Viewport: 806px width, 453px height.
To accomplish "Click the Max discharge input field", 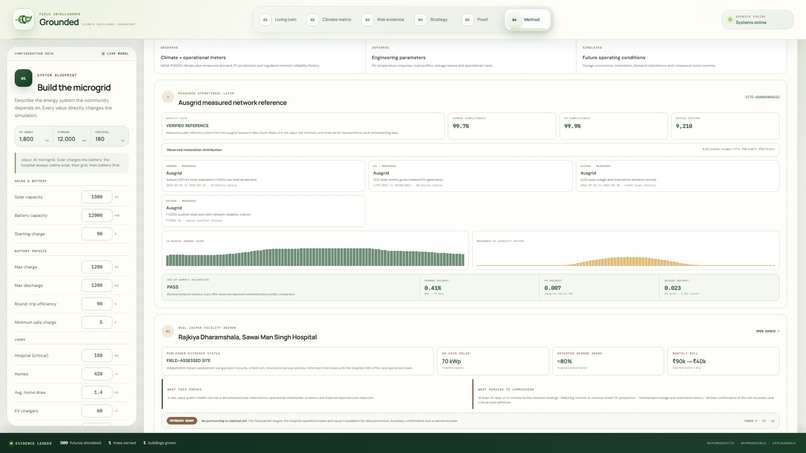I will pos(97,285).
